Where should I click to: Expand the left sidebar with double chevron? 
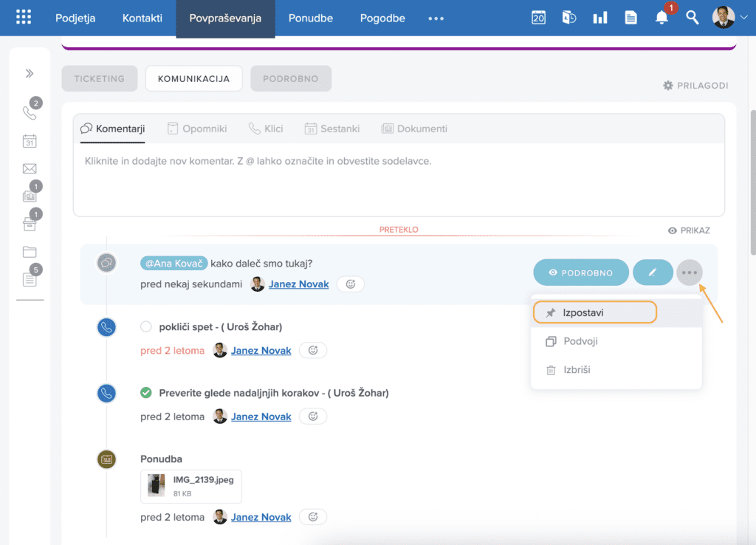click(x=30, y=73)
